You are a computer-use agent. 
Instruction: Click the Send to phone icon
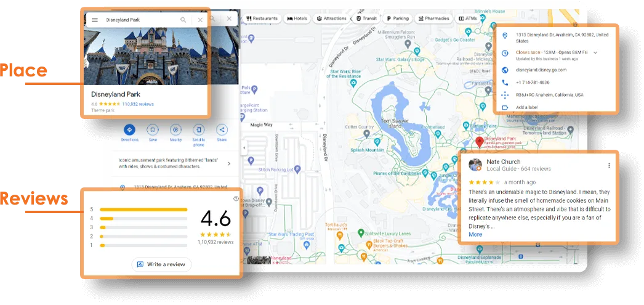(199, 130)
